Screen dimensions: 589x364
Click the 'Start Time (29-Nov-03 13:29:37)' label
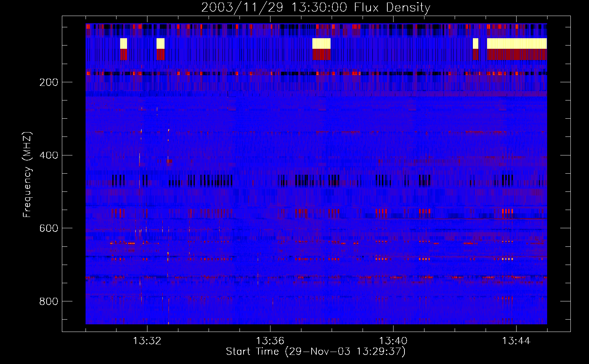[x=316, y=352]
